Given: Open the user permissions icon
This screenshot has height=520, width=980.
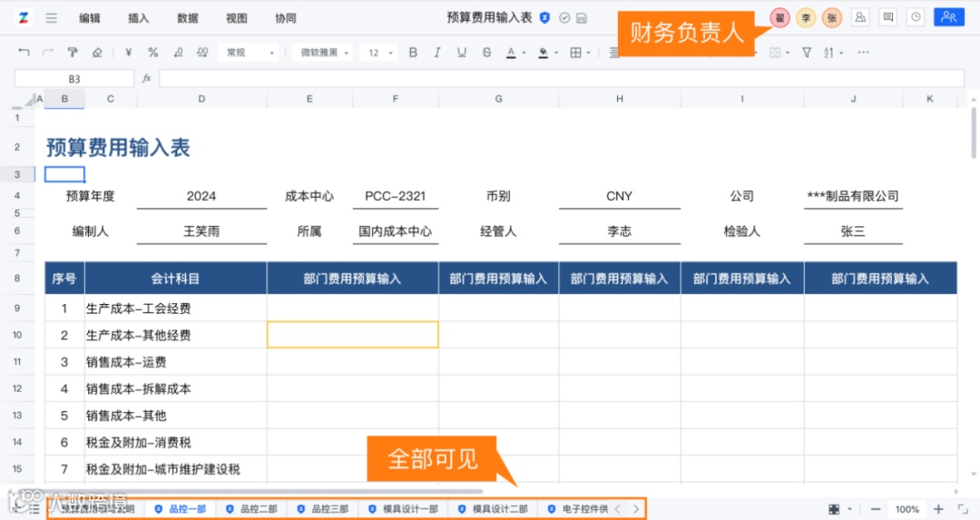Looking at the screenshot, I should (860, 17).
